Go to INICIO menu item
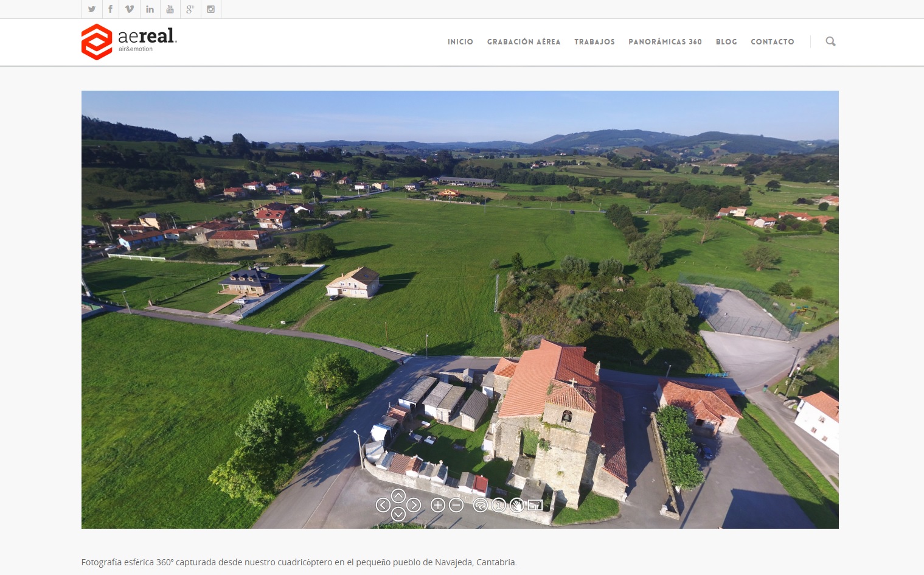 (460, 42)
